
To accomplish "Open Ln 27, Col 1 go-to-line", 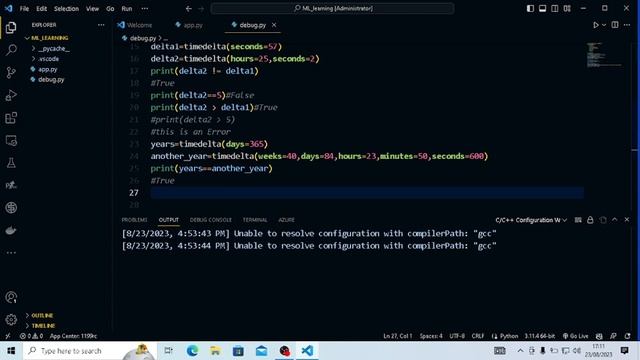I will pyautogui.click(x=398, y=336).
